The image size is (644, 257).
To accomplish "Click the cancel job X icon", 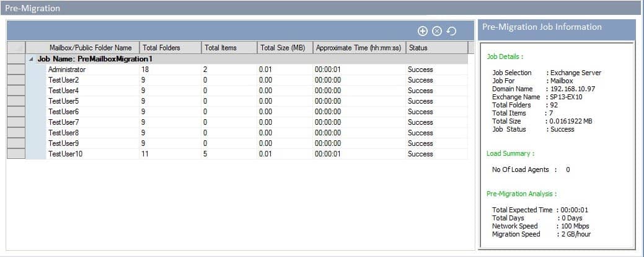I will pos(436,31).
